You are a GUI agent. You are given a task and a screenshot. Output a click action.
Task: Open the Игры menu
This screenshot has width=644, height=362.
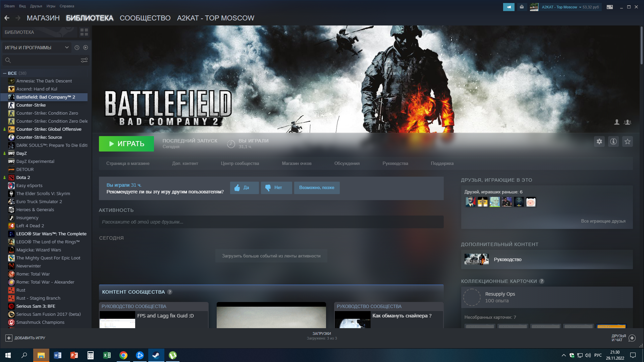(x=51, y=6)
